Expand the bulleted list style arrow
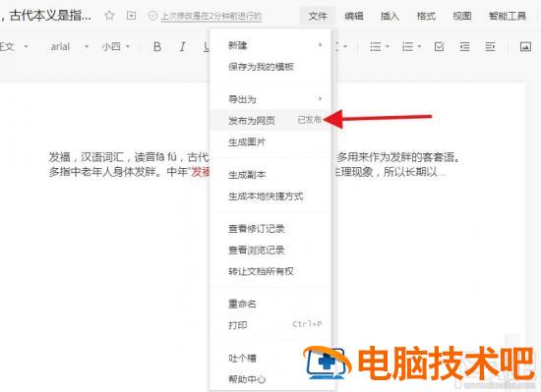This screenshot has height=392, width=541. click(388, 46)
